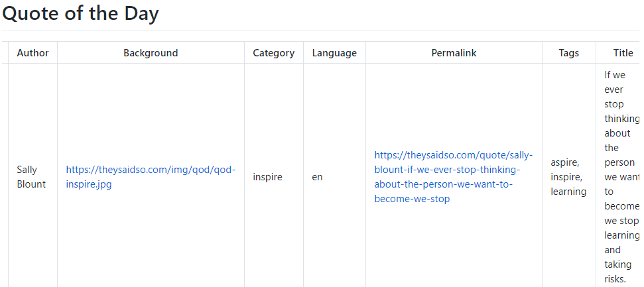Click the 'inspire.jpg' part of the background link
Image resolution: width=644 pixels, height=287 pixels.
click(x=89, y=184)
